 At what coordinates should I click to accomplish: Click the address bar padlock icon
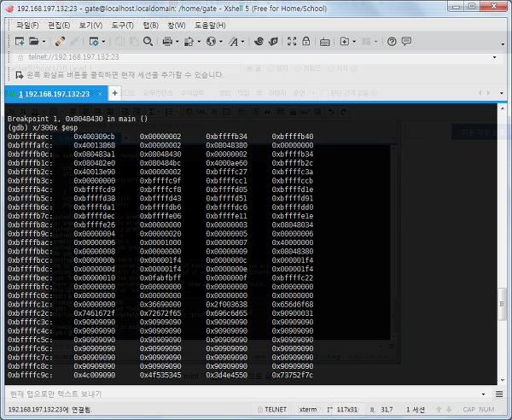point(20,57)
